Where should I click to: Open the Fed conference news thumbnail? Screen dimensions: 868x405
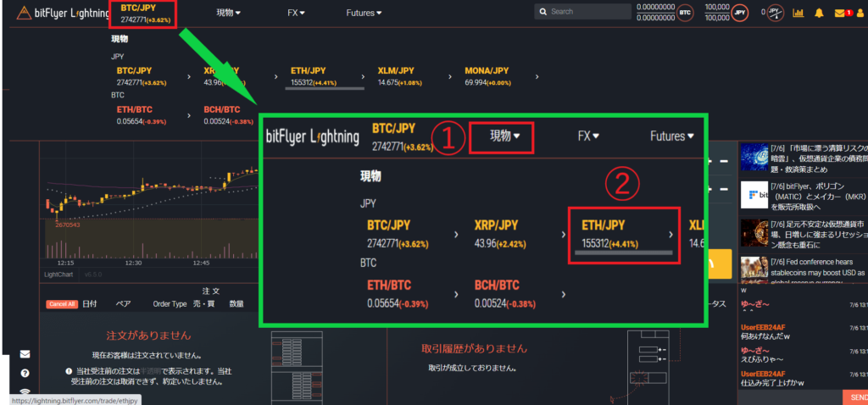754,270
